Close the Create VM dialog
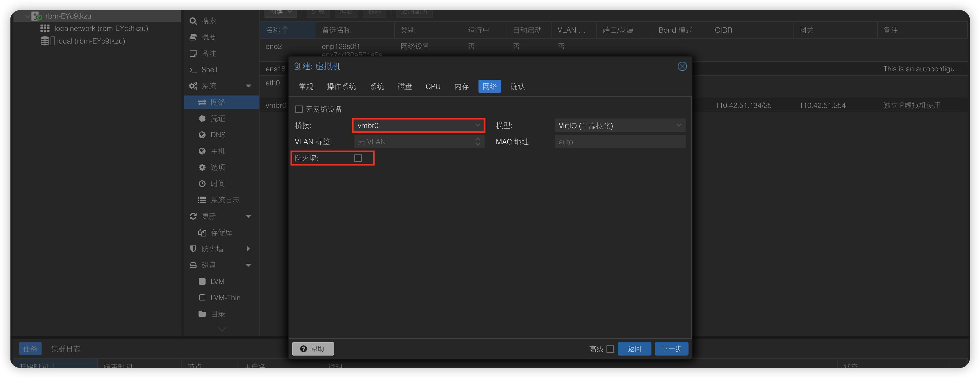The image size is (980, 378). tap(682, 66)
